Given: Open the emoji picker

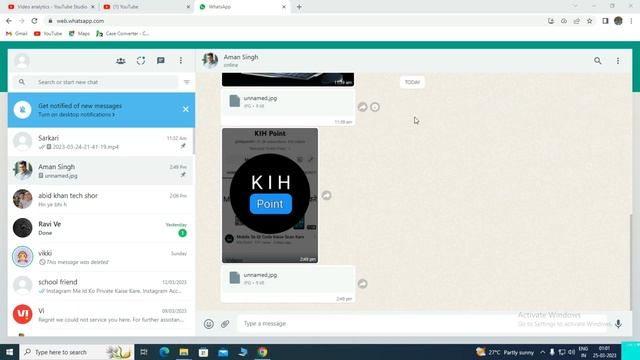Looking at the screenshot, I should tap(209, 324).
